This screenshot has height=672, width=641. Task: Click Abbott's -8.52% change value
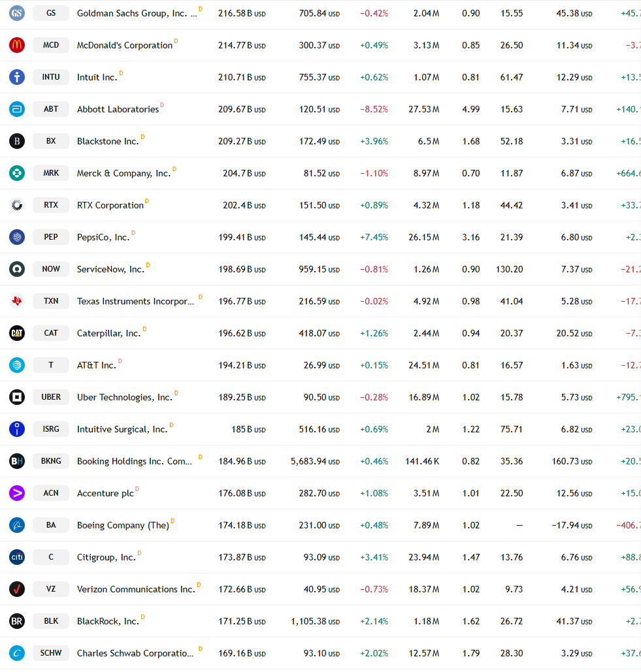374,109
